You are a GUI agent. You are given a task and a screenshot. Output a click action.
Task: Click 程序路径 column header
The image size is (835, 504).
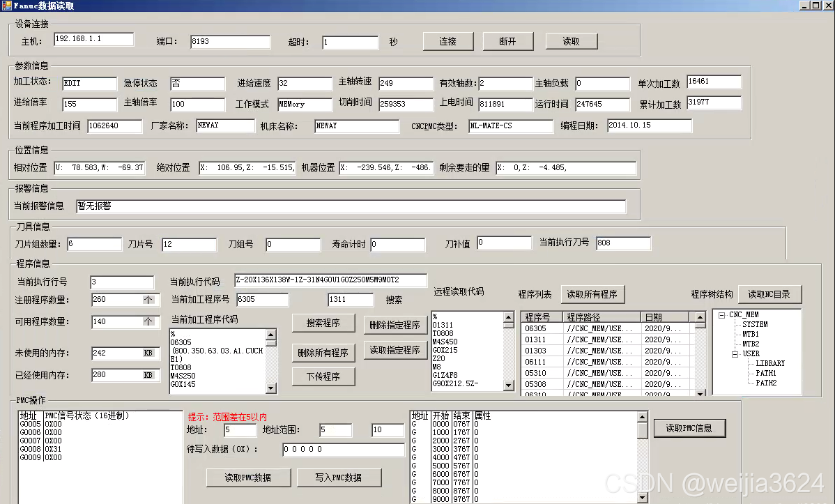click(x=602, y=317)
